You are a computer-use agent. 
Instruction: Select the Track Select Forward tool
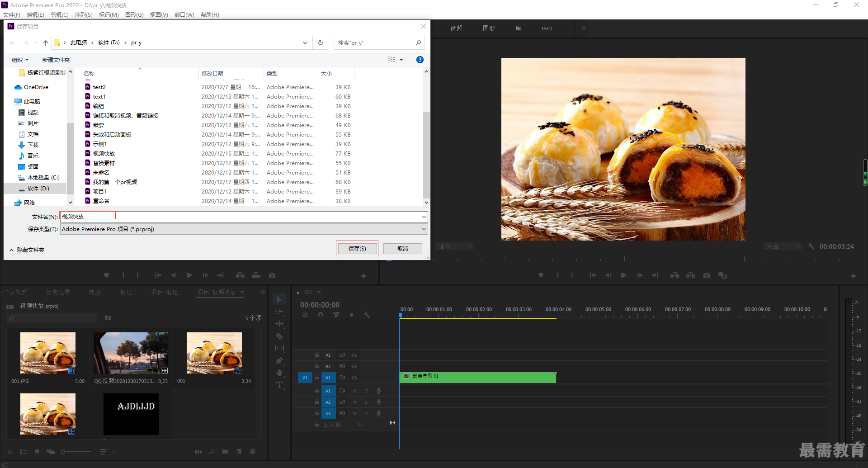tap(279, 312)
